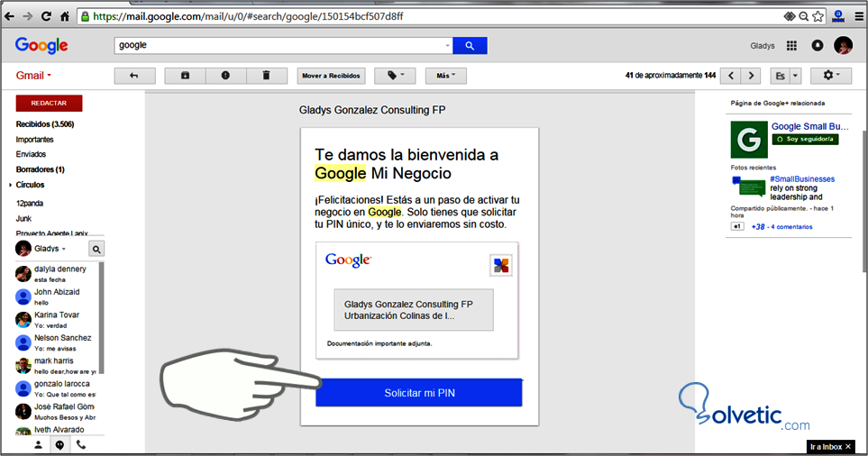Click the Soy seguidor/a follow button
This screenshot has height=456, width=868.
806,139
